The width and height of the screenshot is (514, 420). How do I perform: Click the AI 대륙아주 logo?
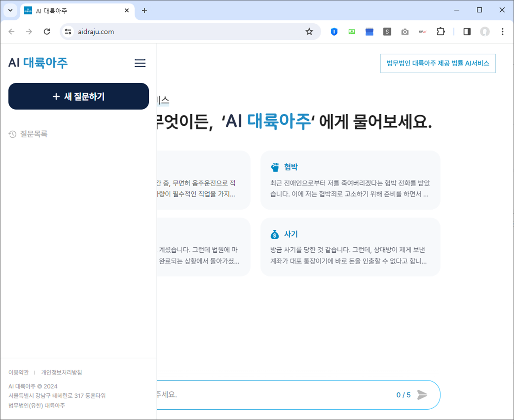[38, 63]
